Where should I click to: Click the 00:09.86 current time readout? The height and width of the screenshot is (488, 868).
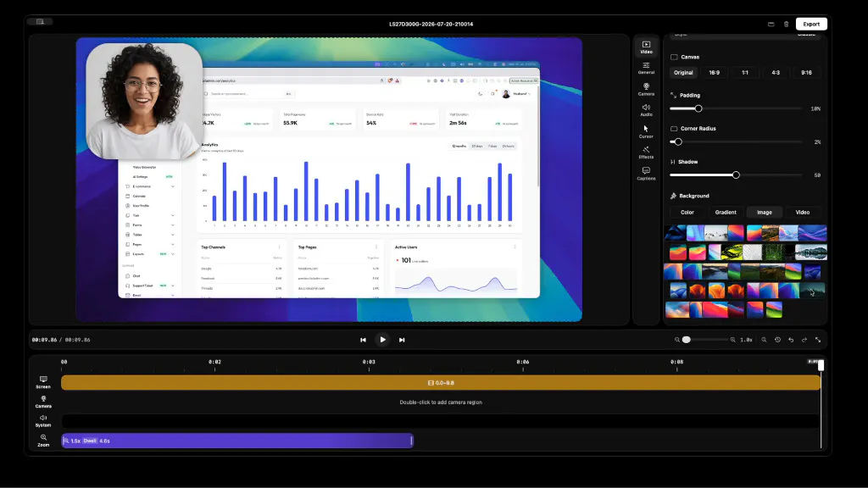tap(44, 340)
